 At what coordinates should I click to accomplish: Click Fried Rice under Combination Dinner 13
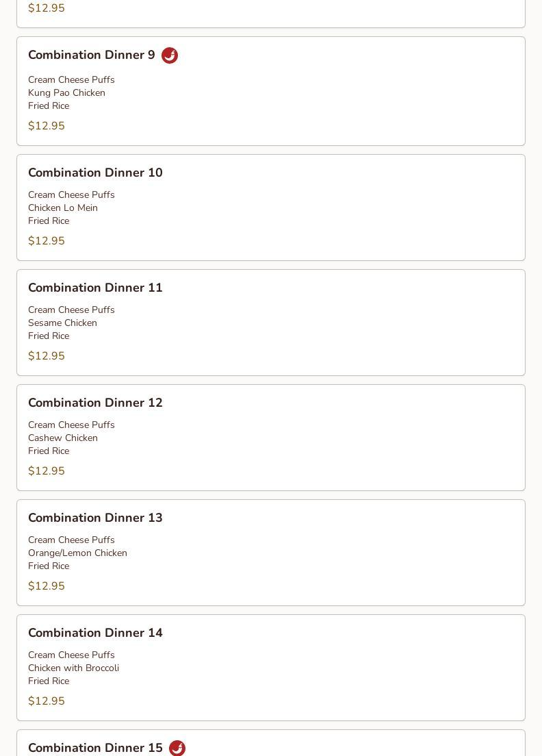tap(49, 566)
